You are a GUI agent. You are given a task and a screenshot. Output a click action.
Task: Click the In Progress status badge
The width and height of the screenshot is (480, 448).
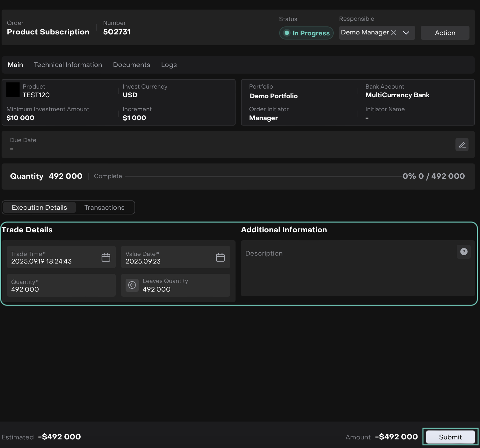306,33
